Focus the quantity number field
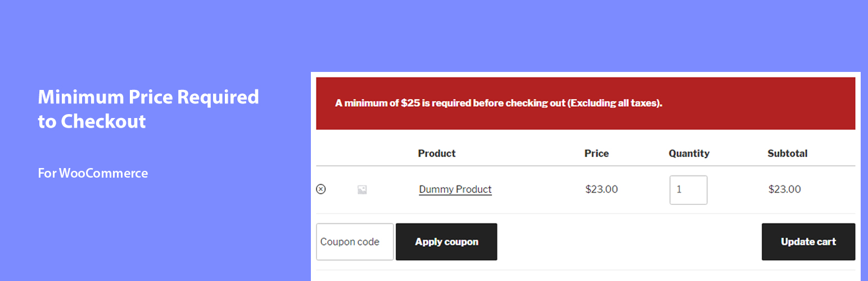 (x=688, y=190)
